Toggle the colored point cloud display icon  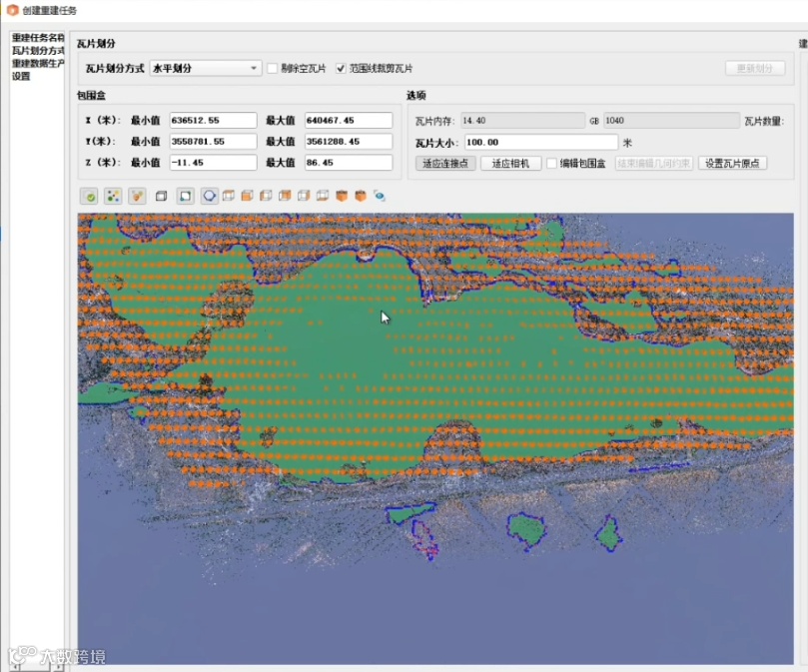pyautogui.click(x=114, y=197)
